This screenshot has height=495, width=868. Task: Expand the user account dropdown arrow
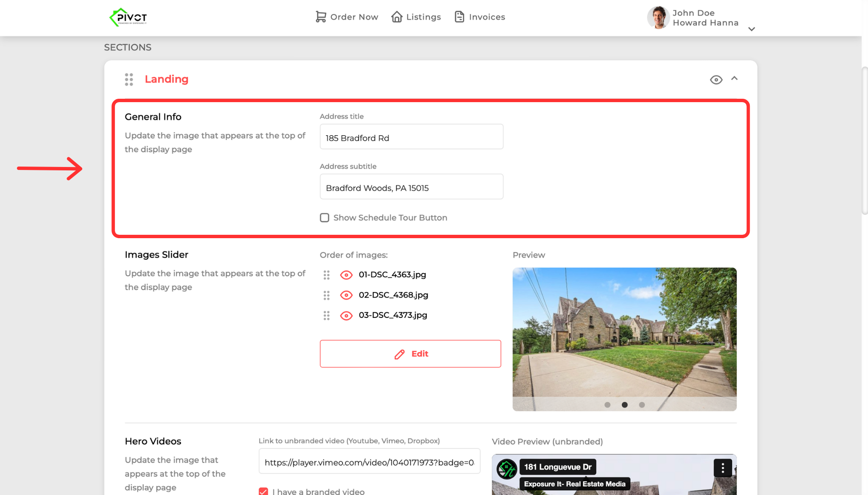[751, 29]
